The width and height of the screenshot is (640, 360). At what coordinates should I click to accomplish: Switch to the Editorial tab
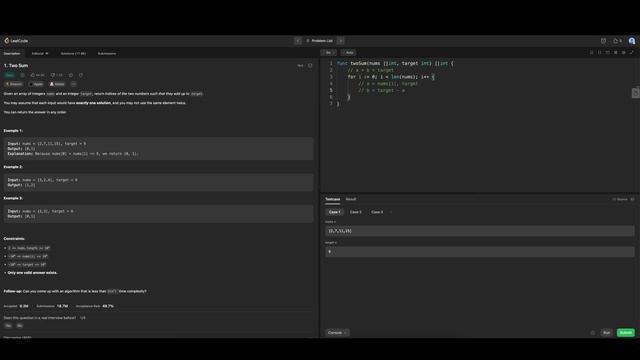click(x=40, y=53)
